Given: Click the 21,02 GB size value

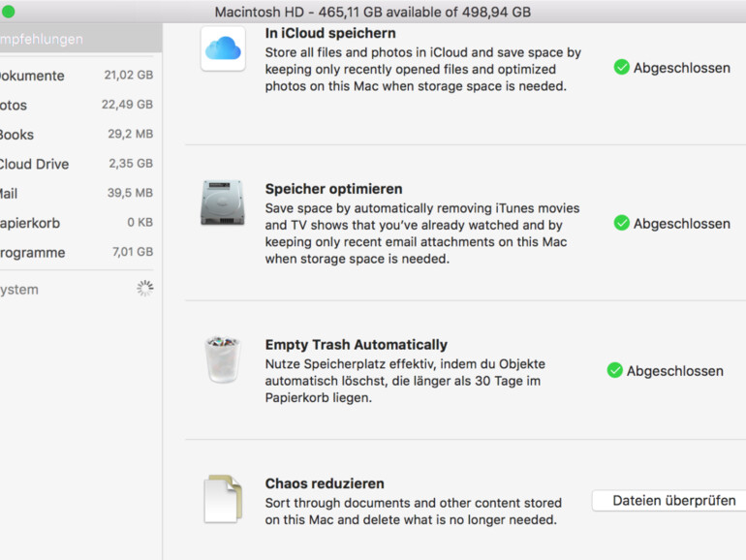Looking at the screenshot, I should pos(129,75).
